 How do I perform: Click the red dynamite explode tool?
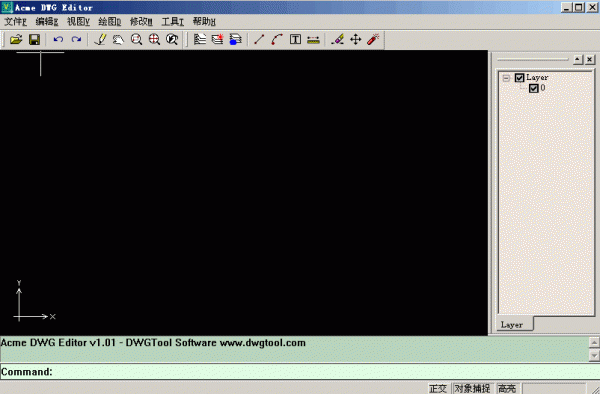tap(373, 39)
